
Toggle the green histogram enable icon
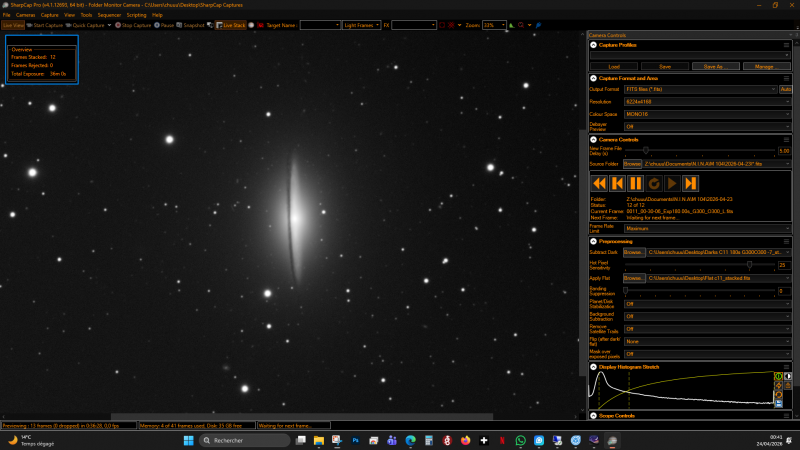tap(779, 376)
